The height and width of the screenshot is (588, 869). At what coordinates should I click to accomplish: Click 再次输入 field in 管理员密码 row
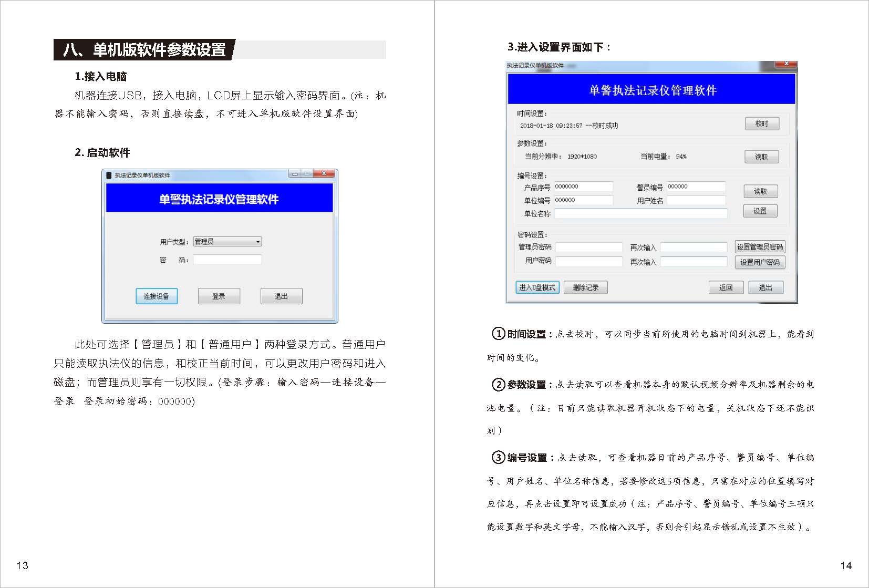coord(694,247)
